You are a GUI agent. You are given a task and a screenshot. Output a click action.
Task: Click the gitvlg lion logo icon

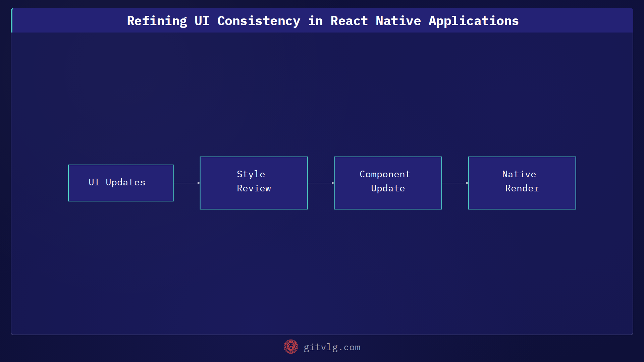pos(290,347)
